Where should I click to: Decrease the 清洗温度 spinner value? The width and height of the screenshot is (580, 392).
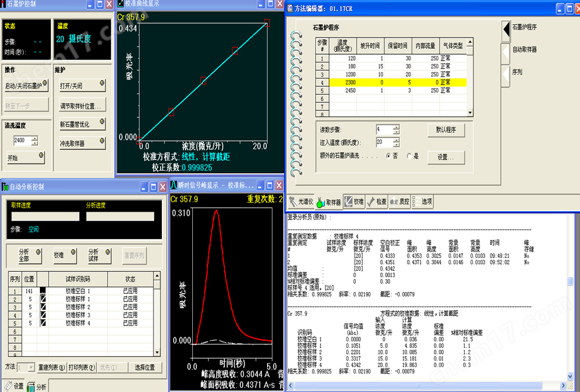[x=35, y=143]
